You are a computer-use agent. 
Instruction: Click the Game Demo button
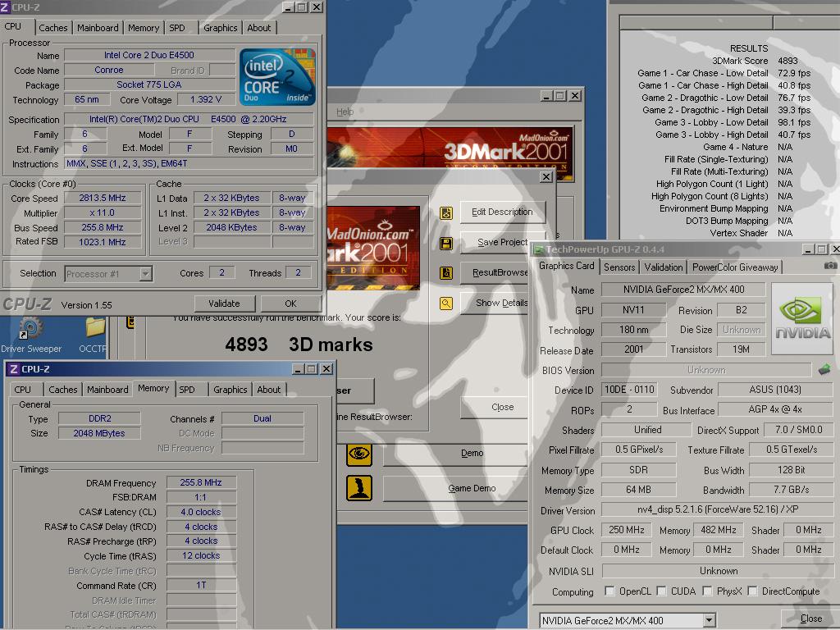456,489
